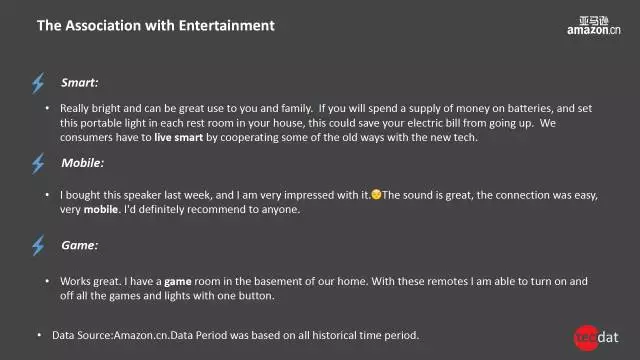Screen dimensions: 640x360
Task: Click the bullet before Data Source
Action: (x=39, y=335)
